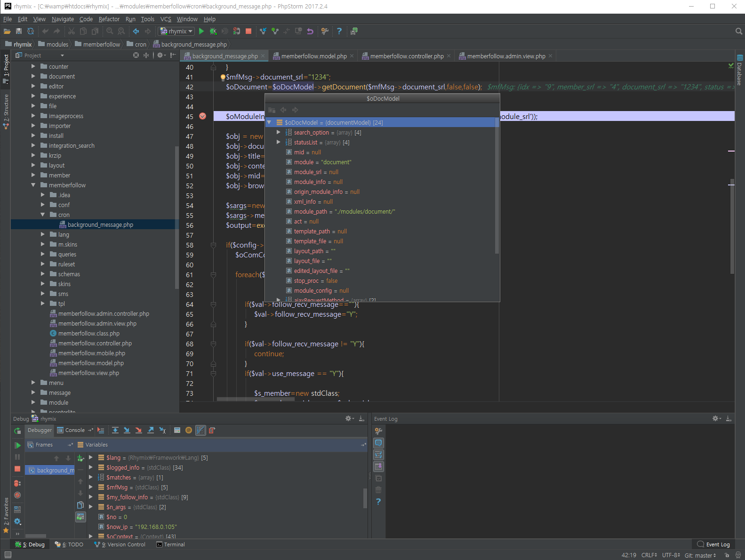This screenshot has height=560, width=745.
Task: Click the purple Revert arrow icon
Action: pyautogui.click(x=310, y=31)
